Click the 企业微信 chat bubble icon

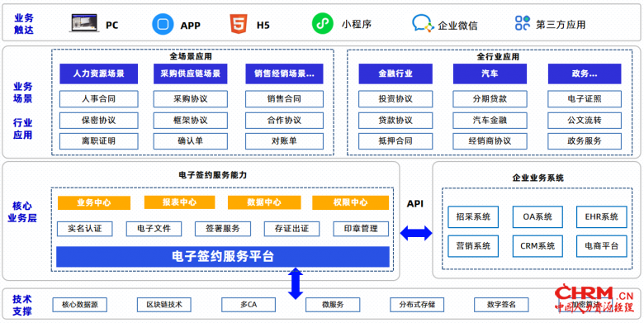[x=423, y=23]
